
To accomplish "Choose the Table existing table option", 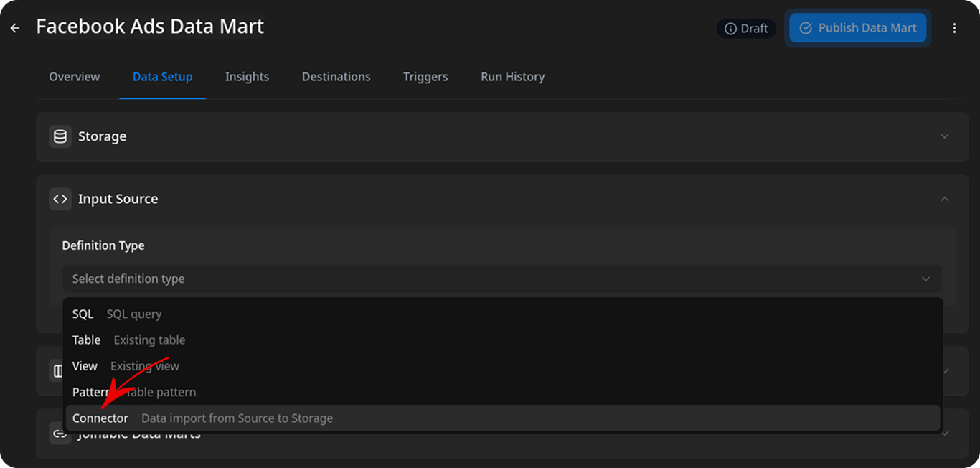I will (x=503, y=340).
